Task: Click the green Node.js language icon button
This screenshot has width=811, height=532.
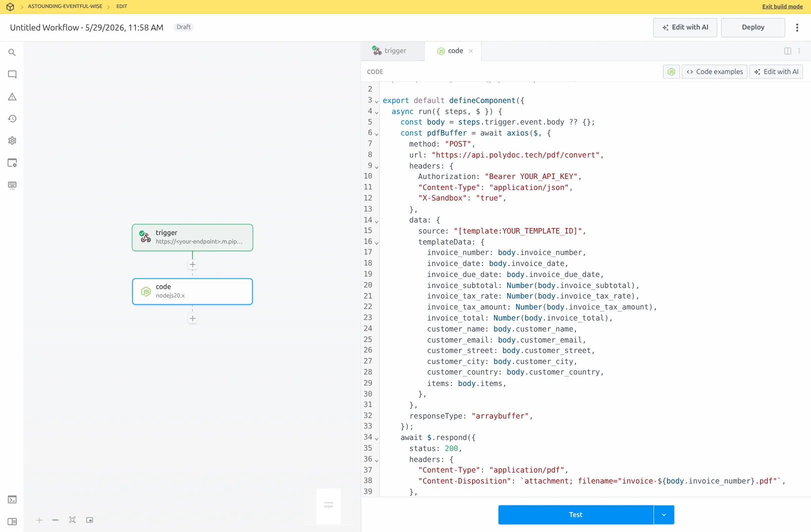Action: click(x=671, y=71)
